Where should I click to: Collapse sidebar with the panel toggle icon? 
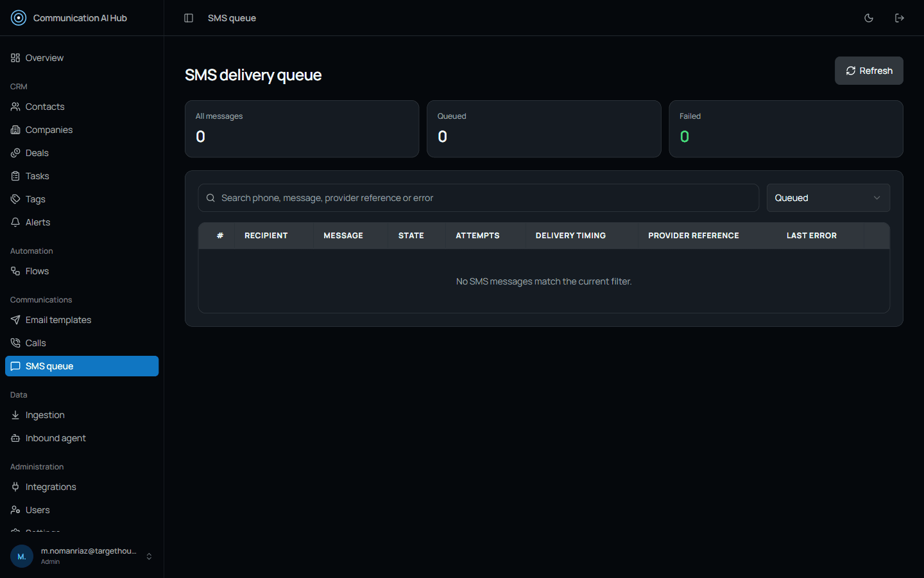(189, 18)
